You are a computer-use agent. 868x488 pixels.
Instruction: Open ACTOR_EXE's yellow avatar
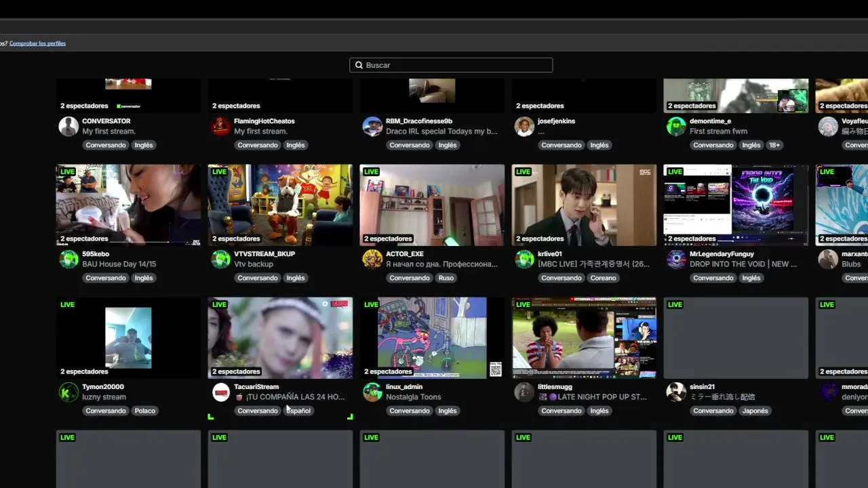click(372, 259)
